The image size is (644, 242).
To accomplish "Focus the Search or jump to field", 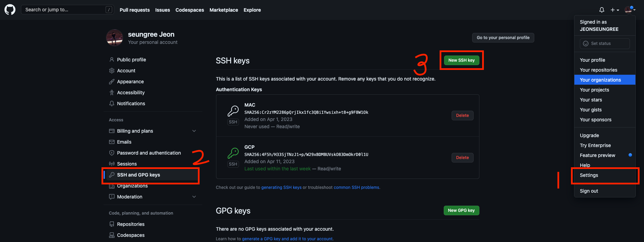I will (68, 10).
